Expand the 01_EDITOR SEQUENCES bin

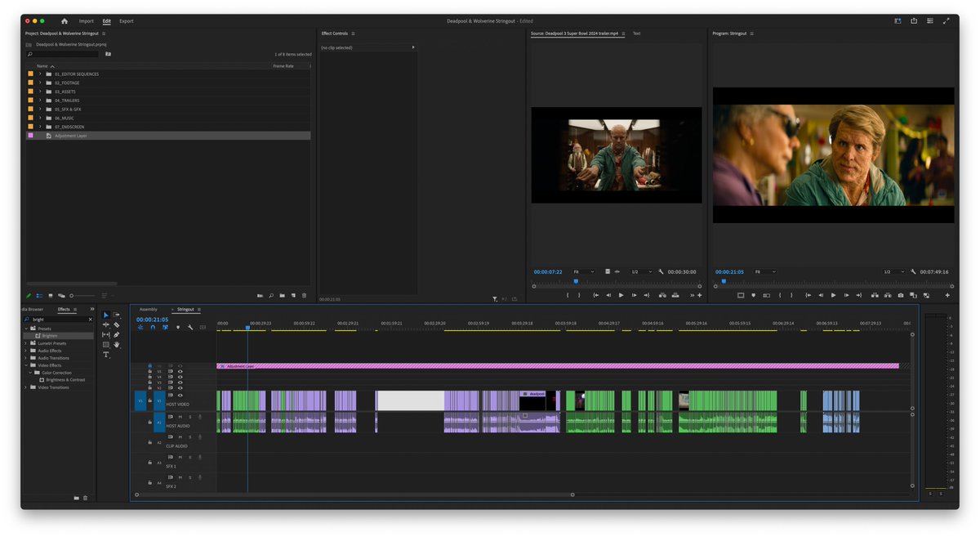pos(39,74)
